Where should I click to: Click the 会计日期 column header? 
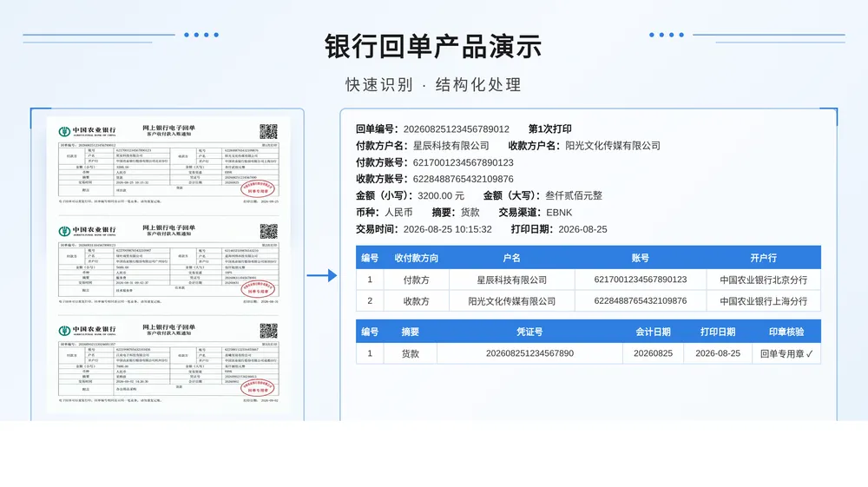[x=654, y=332]
